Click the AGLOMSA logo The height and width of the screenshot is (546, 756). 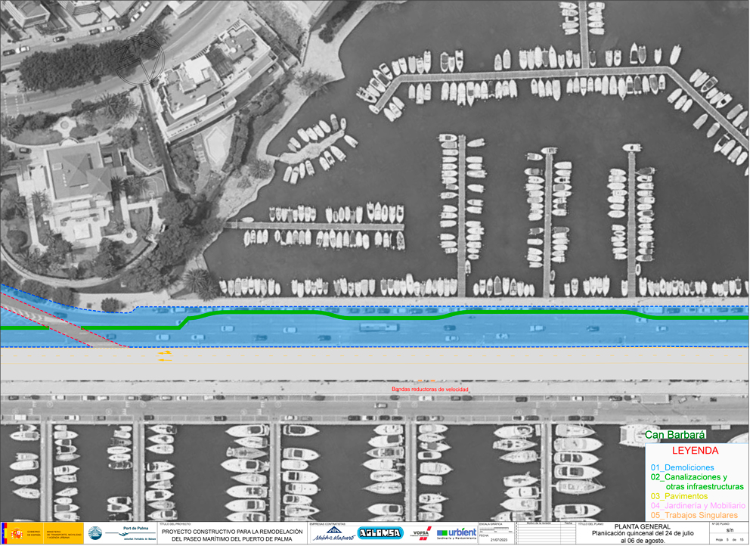click(380, 533)
